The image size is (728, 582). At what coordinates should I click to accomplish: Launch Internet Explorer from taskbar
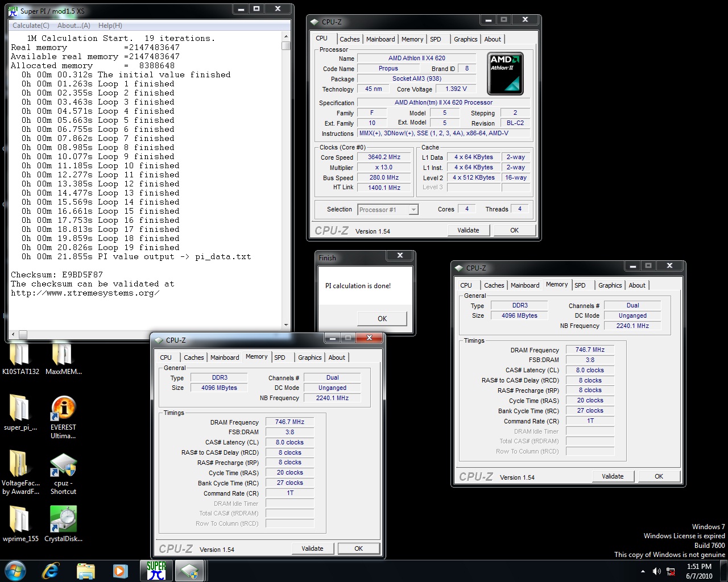click(51, 571)
